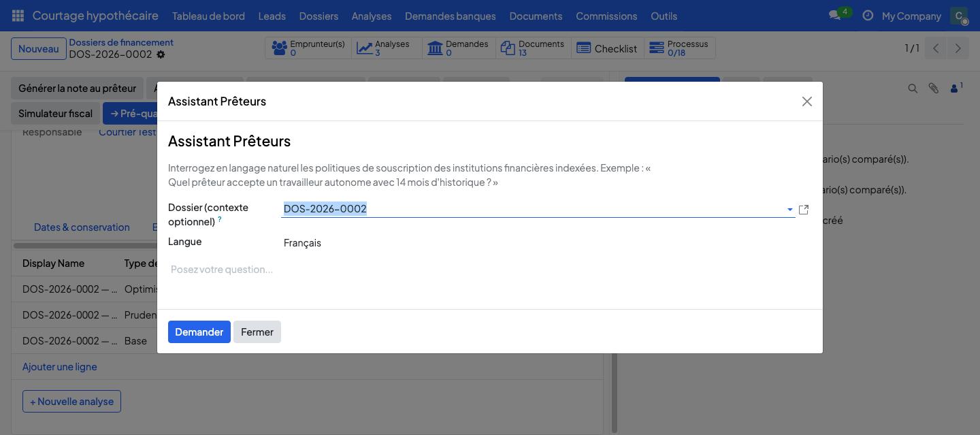
Task: Open the Checklist smart button
Action: 607,48
